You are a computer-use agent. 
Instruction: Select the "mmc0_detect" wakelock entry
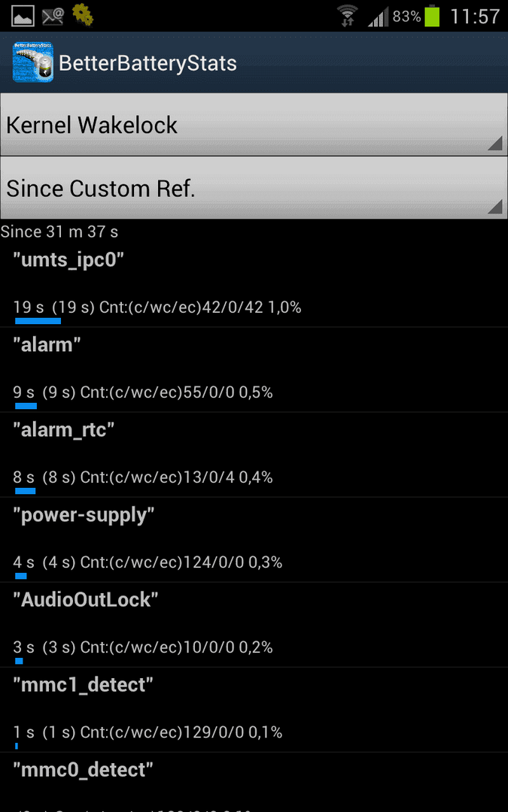(x=254, y=783)
